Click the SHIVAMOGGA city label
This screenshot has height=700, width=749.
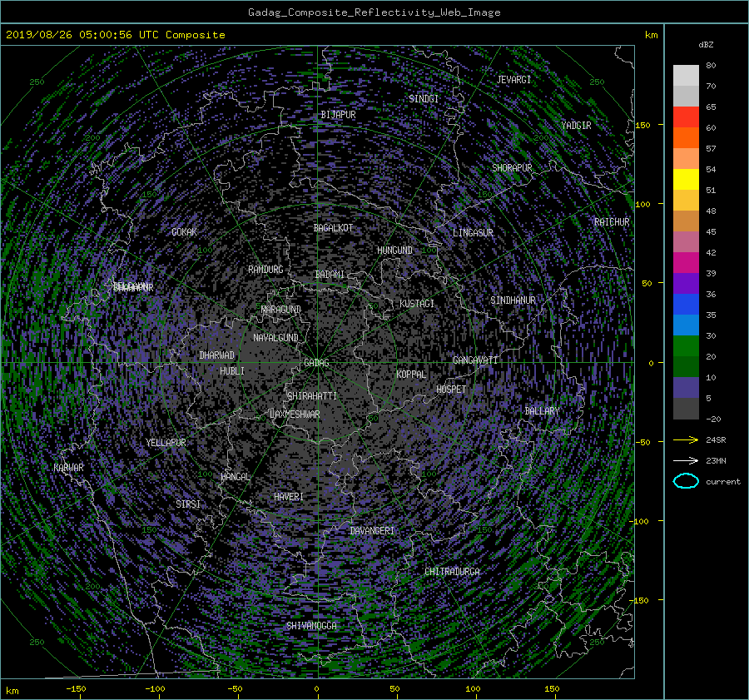[311, 626]
